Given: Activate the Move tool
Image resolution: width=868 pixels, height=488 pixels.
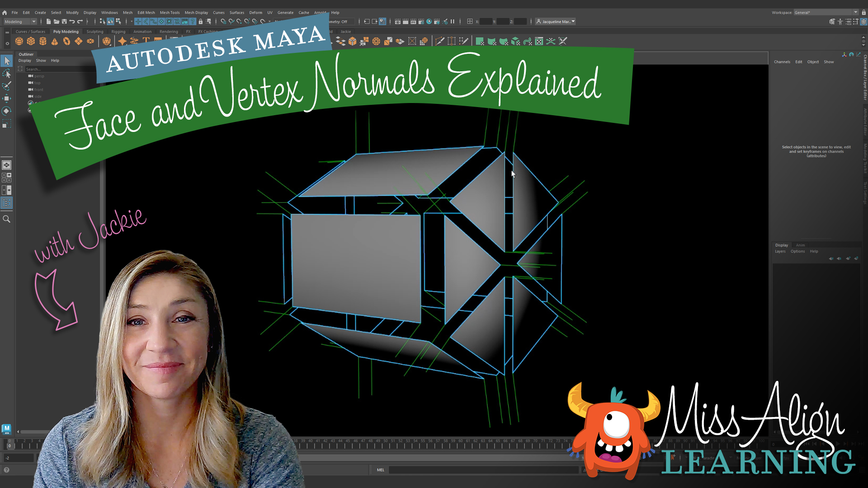Looking at the screenshot, I should point(7,98).
